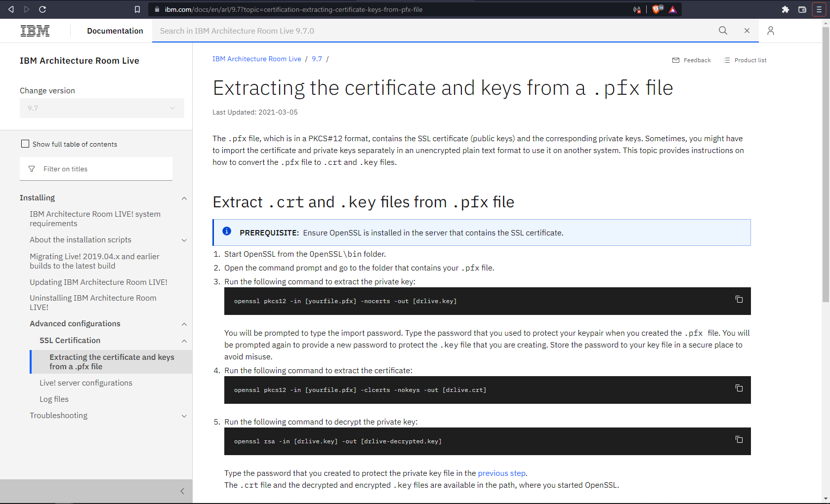Copy the private key extraction command
830x504 pixels.
pos(739,299)
